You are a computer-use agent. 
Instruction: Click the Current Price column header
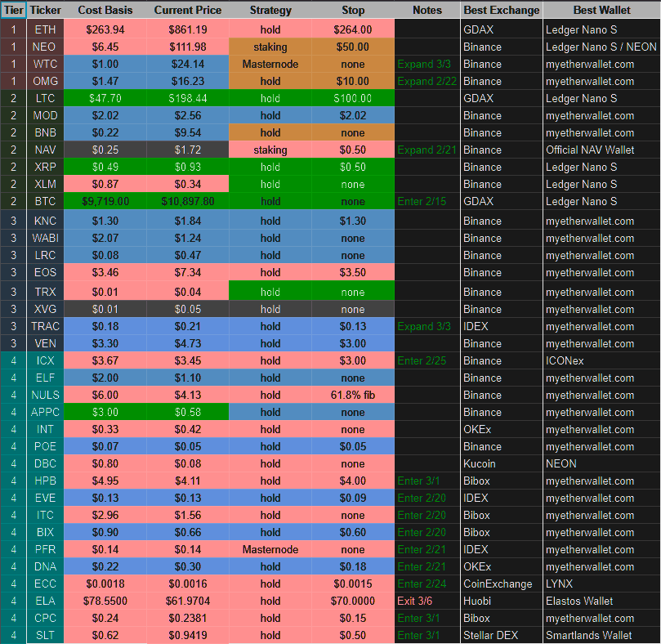click(188, 10)
